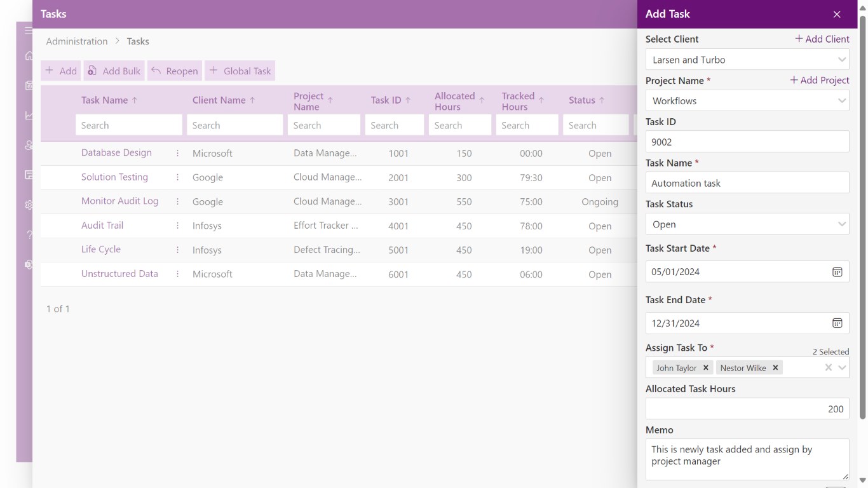Image resolution: width=868 pixels, height=488 pixels.
Task: Focus the Project Name search filter
Action: tap(324, 125)
